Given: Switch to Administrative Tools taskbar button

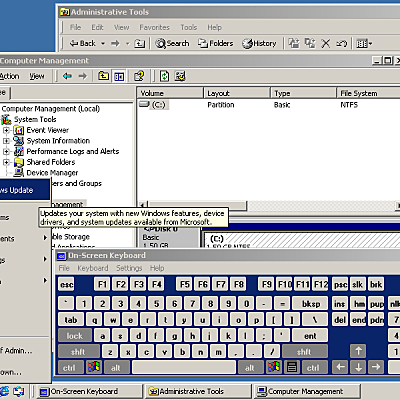Looking at the screenshot, I should point(197,391).
